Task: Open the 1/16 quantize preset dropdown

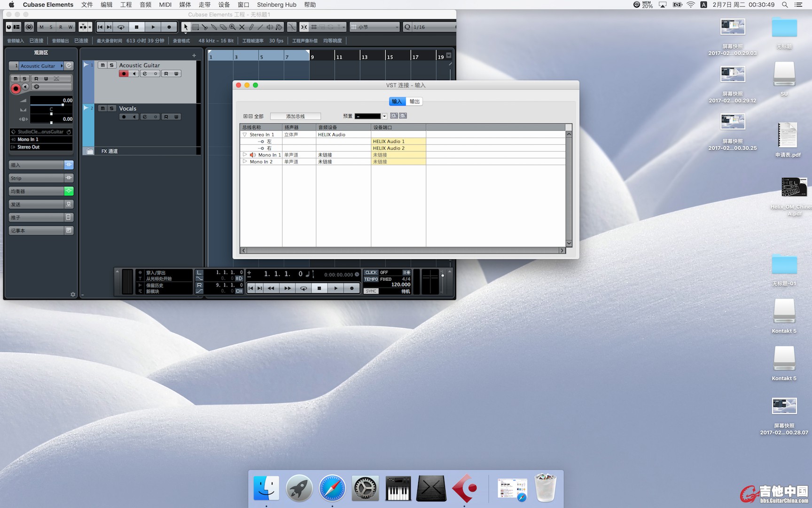Action: click(x=433, y=27)
